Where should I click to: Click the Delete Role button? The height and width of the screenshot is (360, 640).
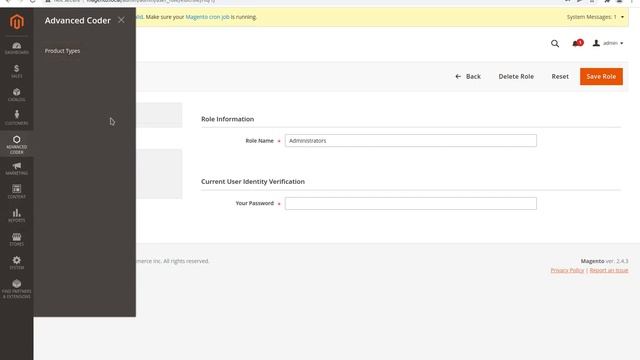point(516,76)
